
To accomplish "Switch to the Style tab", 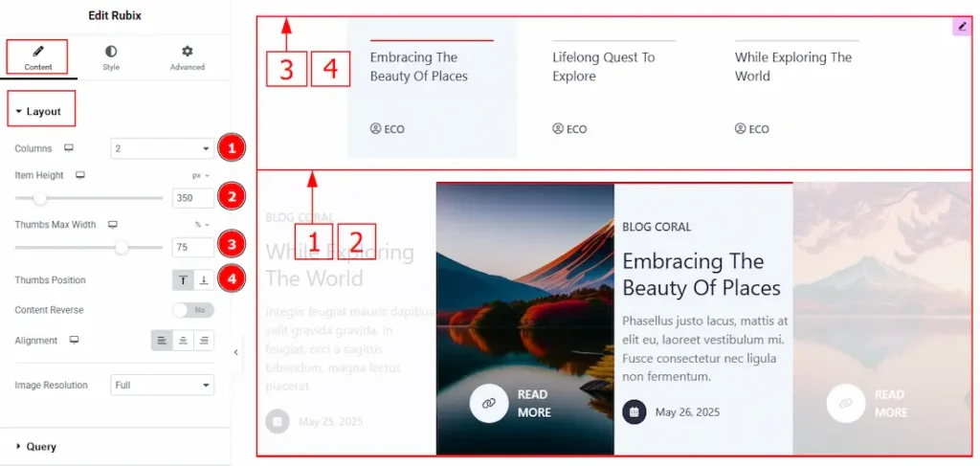I will 111,57.
